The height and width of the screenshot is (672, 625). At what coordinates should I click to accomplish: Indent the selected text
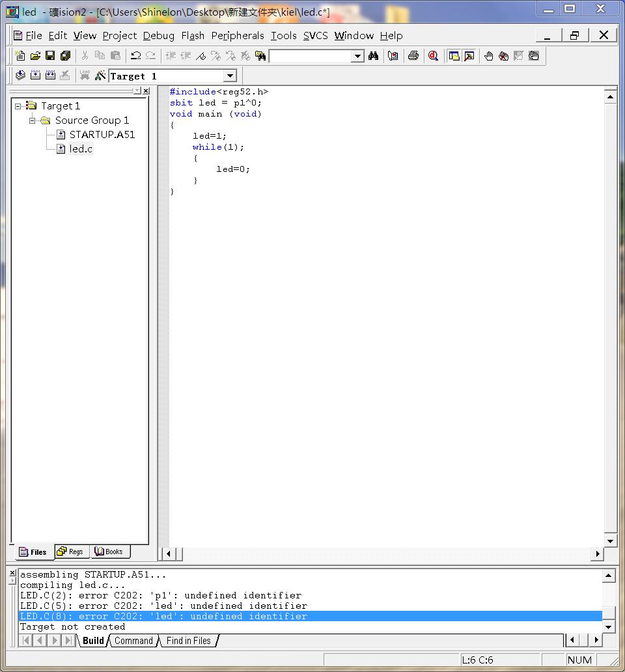(171, 56)
